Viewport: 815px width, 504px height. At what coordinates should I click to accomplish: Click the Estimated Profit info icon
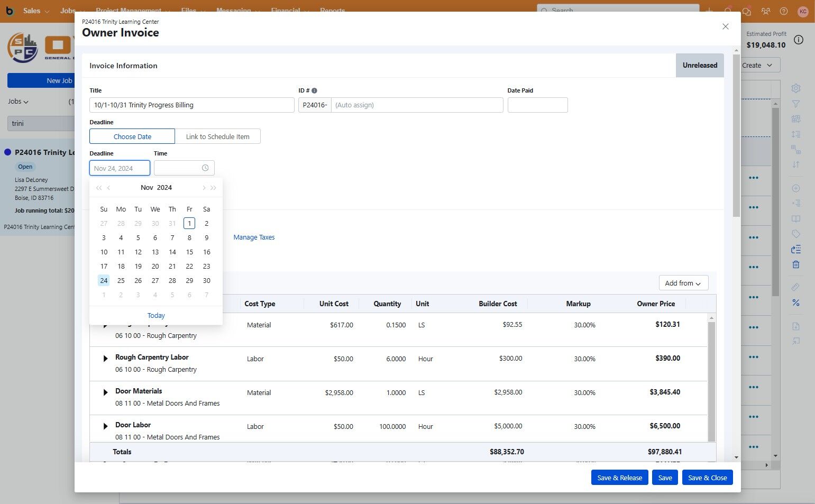(x=799, y=40)
